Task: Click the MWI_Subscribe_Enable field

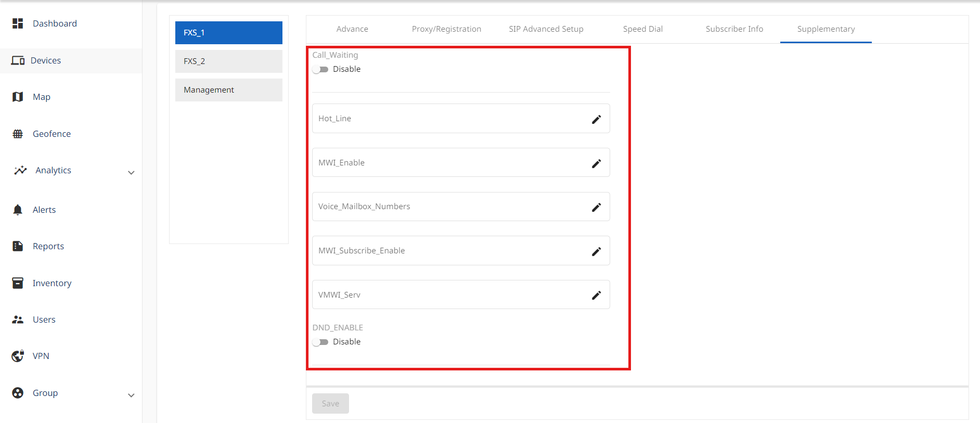Action: [x=447, y=251]
